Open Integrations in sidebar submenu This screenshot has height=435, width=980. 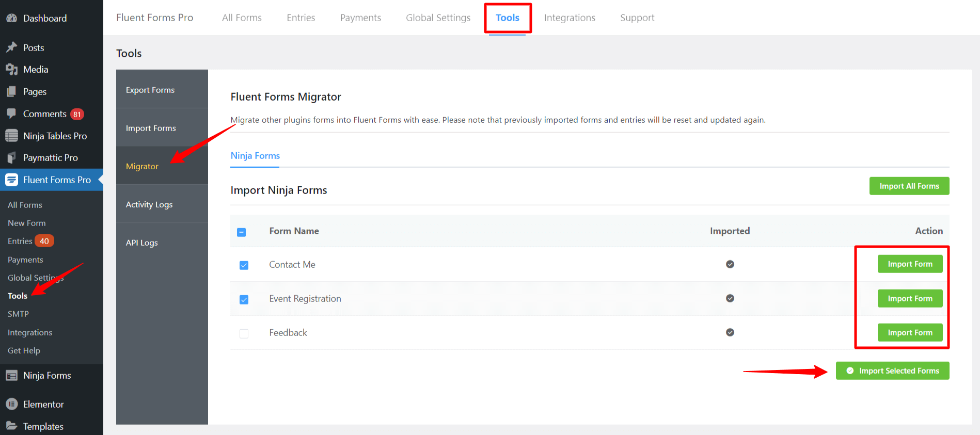point(30,332)
